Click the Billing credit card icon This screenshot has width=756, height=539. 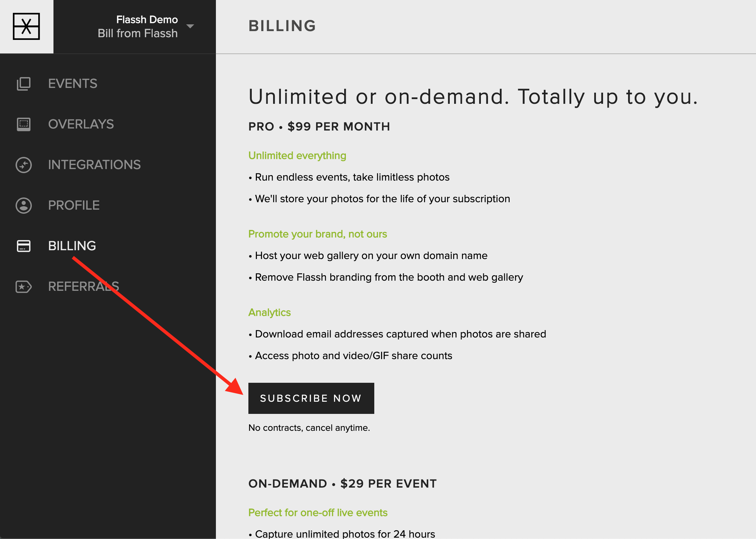click(x=24, y=246)
